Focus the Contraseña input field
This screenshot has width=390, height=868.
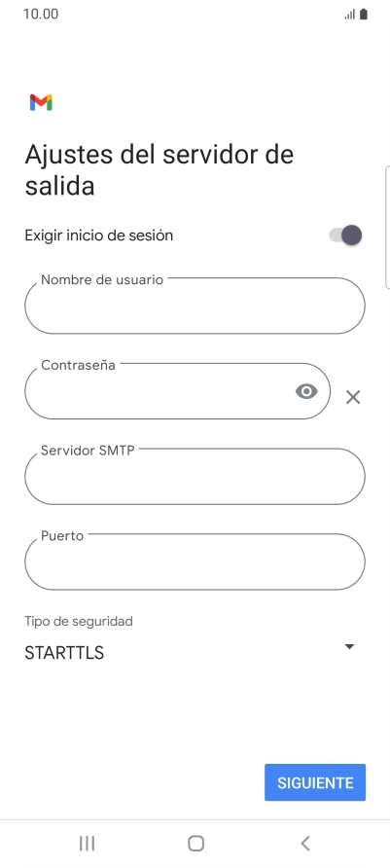tap(178, 391)
